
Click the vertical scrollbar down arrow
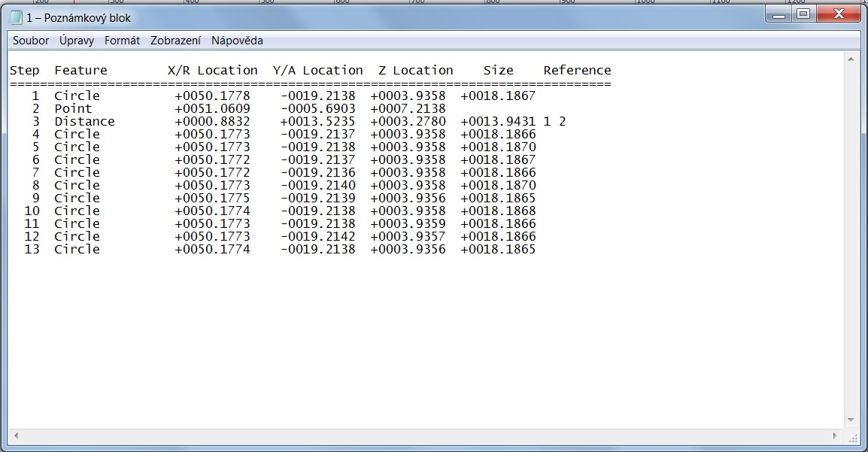(x=851, y=420)
